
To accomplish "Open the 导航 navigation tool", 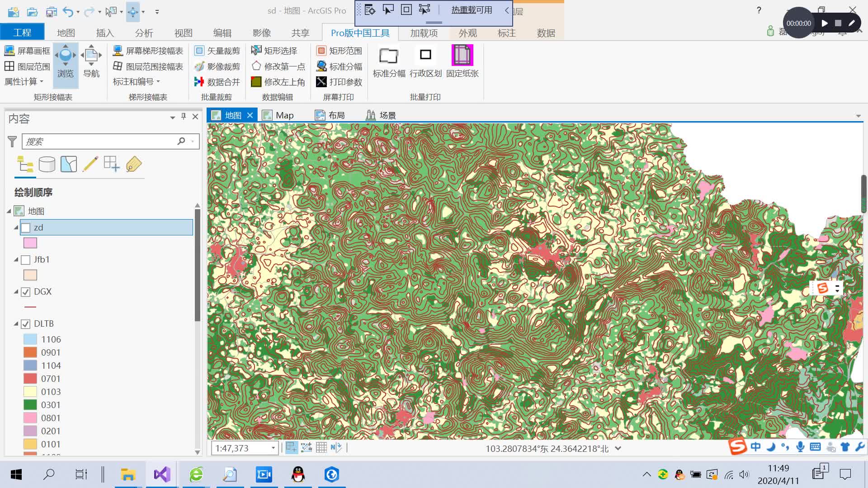I will pos(91,62).
